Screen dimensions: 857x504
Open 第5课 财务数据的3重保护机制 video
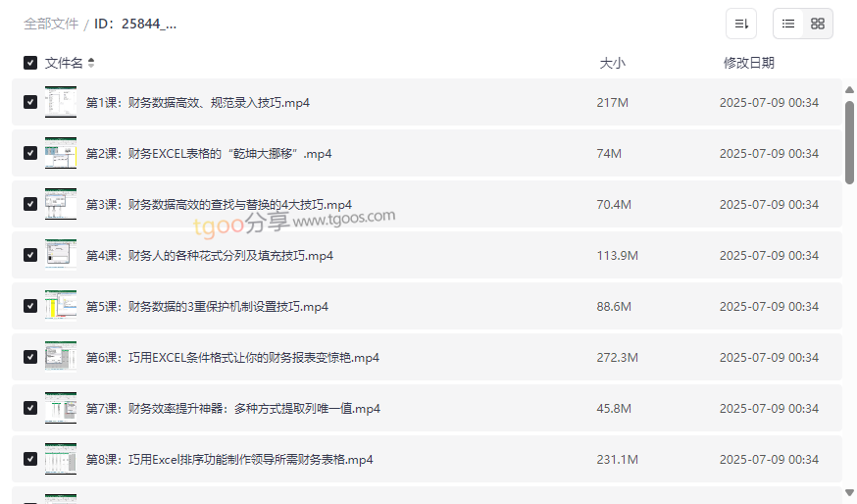pyautogui.click(x=207, y=307)
